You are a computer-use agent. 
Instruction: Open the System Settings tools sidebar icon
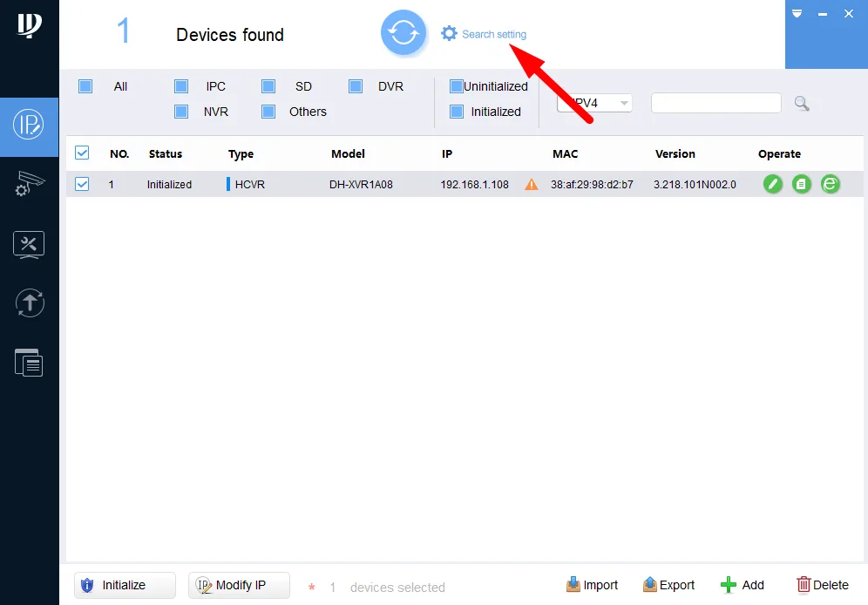click(x=29, y=245)
